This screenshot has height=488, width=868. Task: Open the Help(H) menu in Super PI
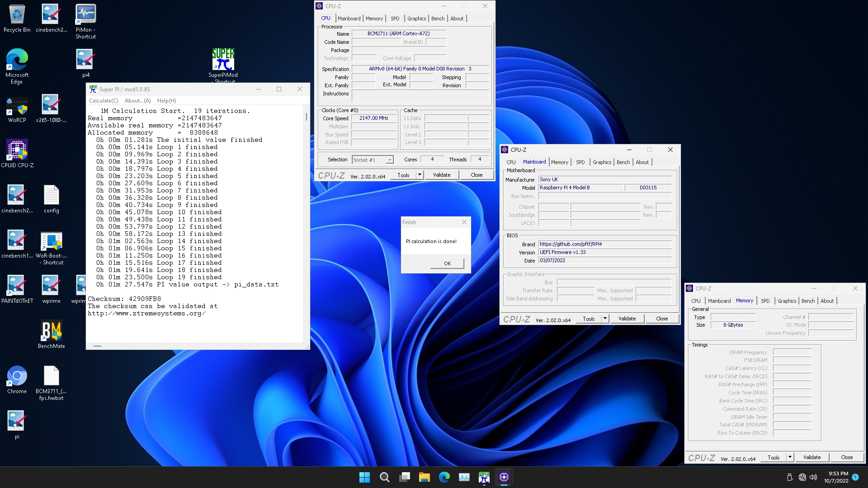click(166, 101)
